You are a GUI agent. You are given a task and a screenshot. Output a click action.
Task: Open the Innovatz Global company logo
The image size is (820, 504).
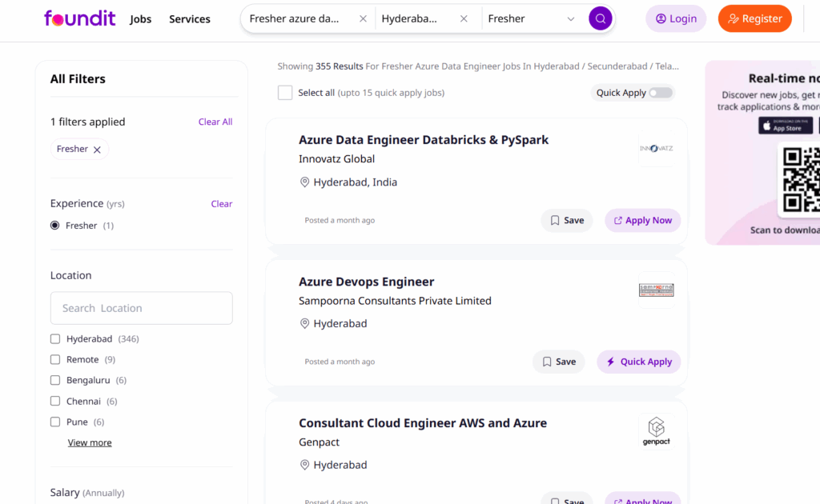coord(656,149)
